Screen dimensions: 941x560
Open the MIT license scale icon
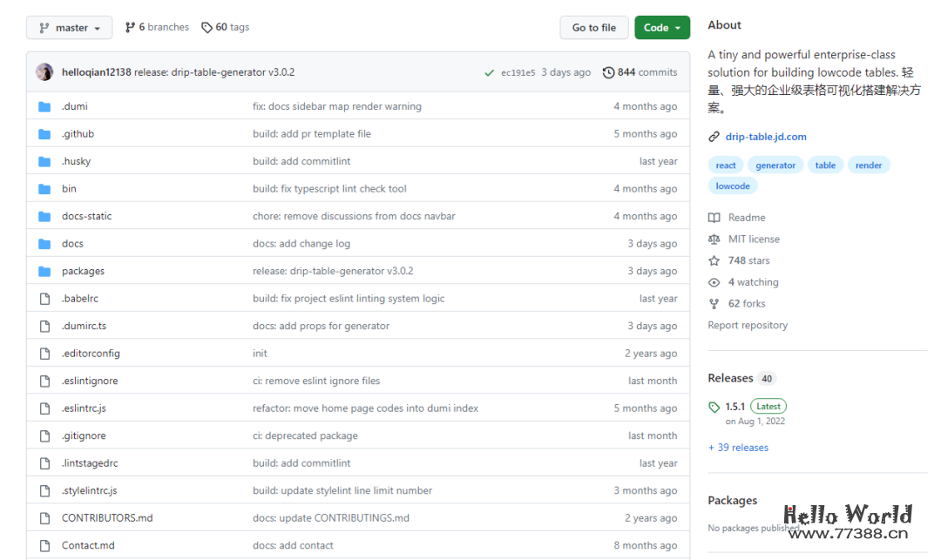tap(714, 240)
